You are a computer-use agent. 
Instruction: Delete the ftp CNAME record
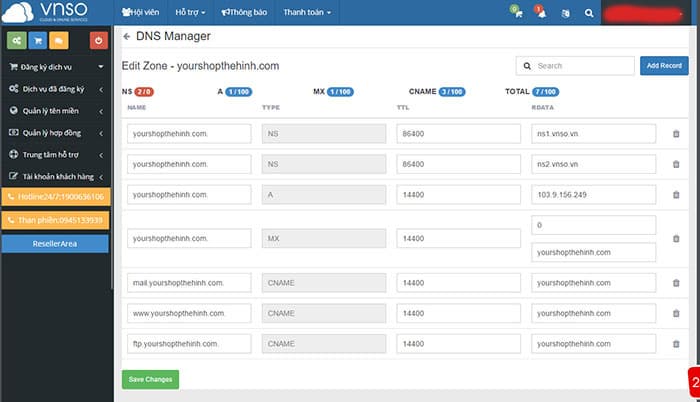point(676,344)
